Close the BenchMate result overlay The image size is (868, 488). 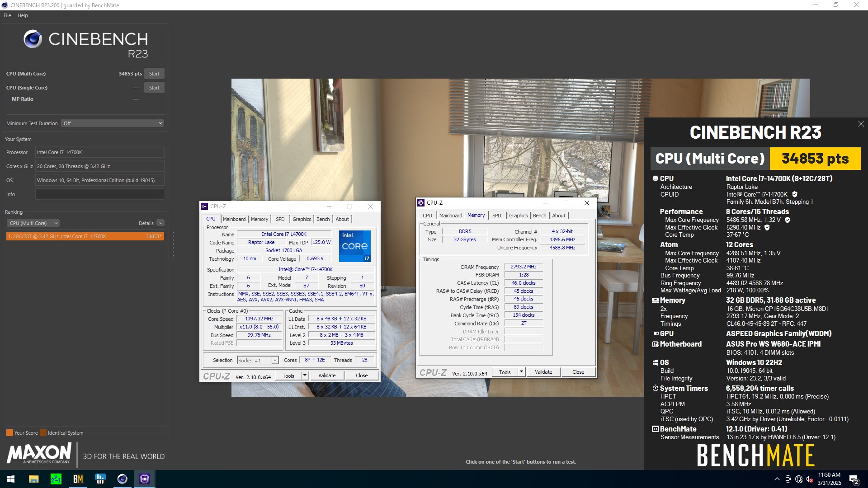coord(861,124)
